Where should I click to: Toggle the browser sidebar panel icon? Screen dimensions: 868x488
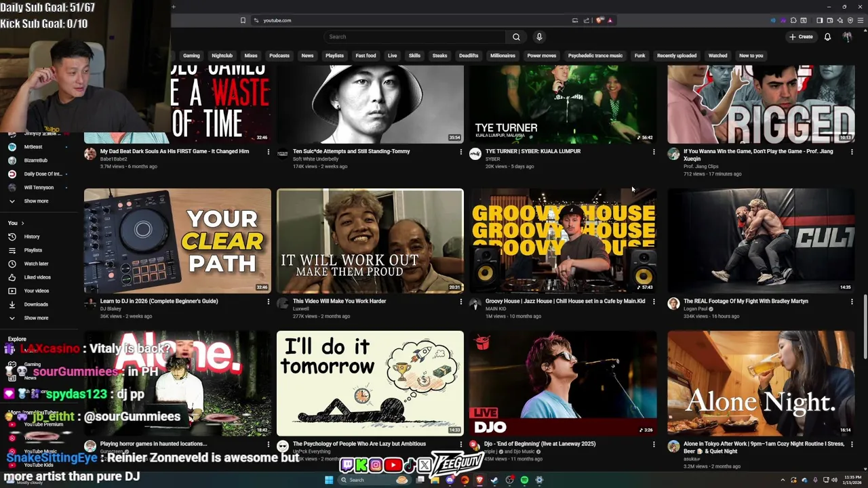coord(819,20)
